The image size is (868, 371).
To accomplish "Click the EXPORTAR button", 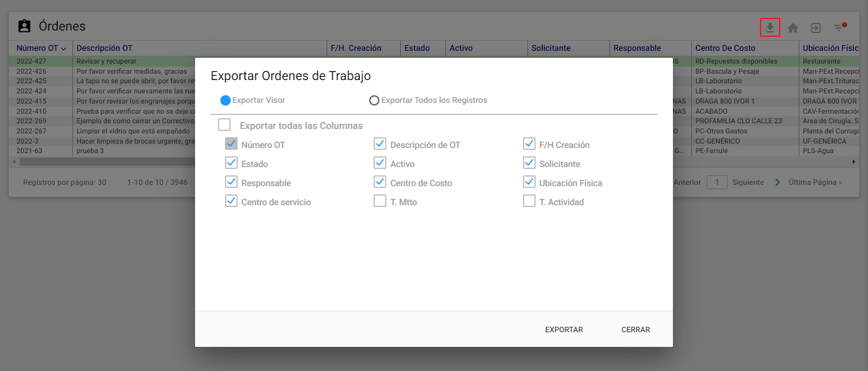I will [x=564, y=330].
